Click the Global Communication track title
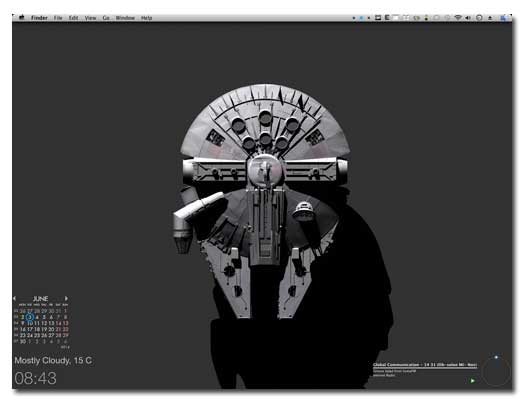This screenshot has width=529, height=408. click(425, 365)
